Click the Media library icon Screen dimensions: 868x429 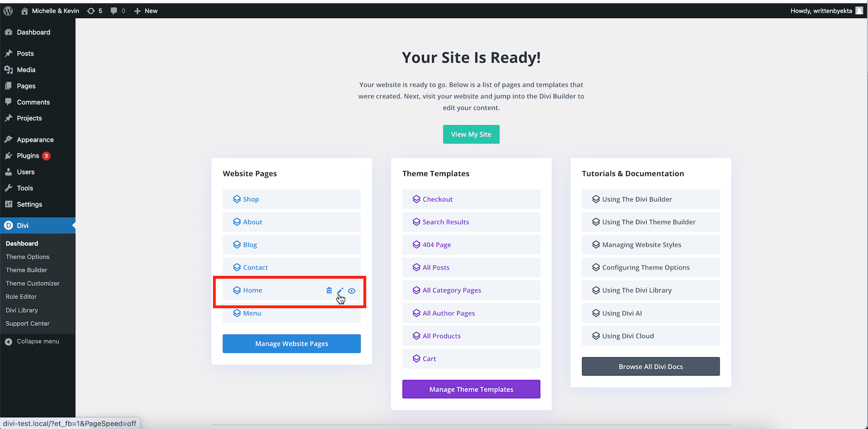pos(9,70)
